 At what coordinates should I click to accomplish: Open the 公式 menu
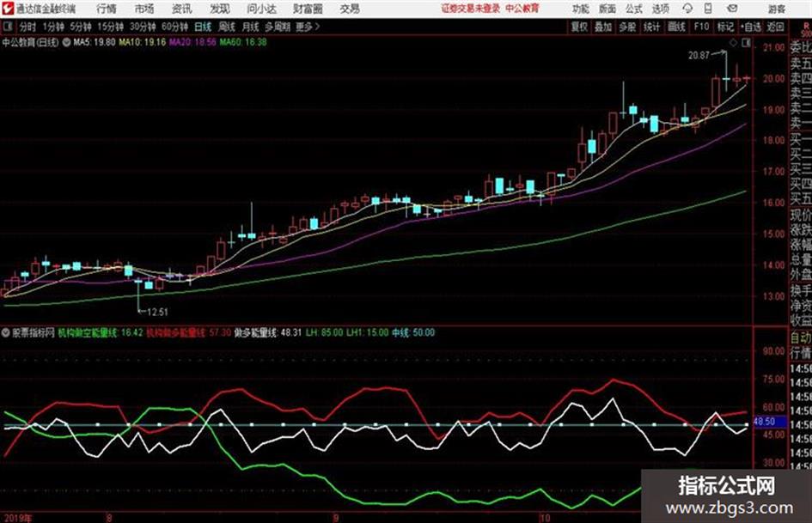click(634, 9)
